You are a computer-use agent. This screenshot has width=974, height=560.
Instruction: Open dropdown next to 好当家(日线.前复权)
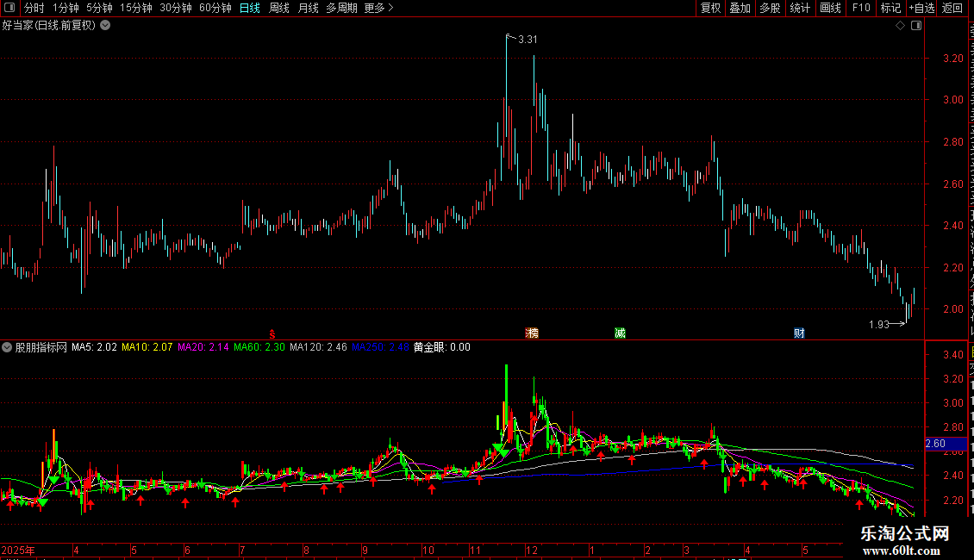[106, 26]
